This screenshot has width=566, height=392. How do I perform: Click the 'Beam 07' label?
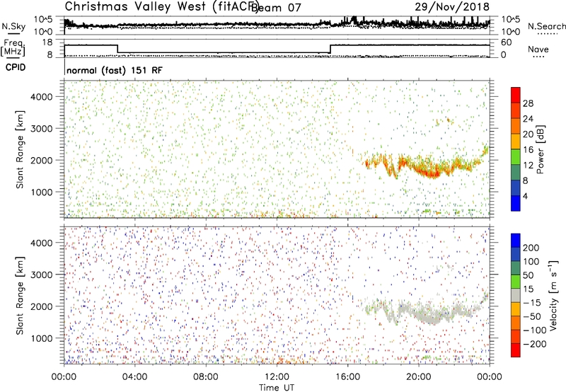277,8
